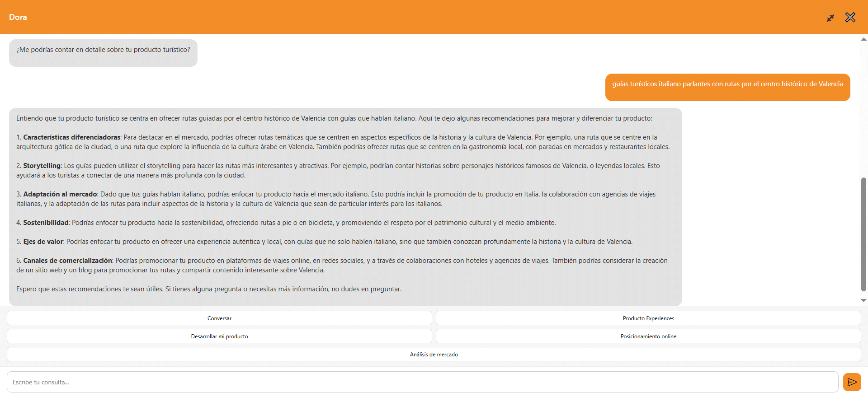Choose the Producto Experiences option

pos(648,318)
